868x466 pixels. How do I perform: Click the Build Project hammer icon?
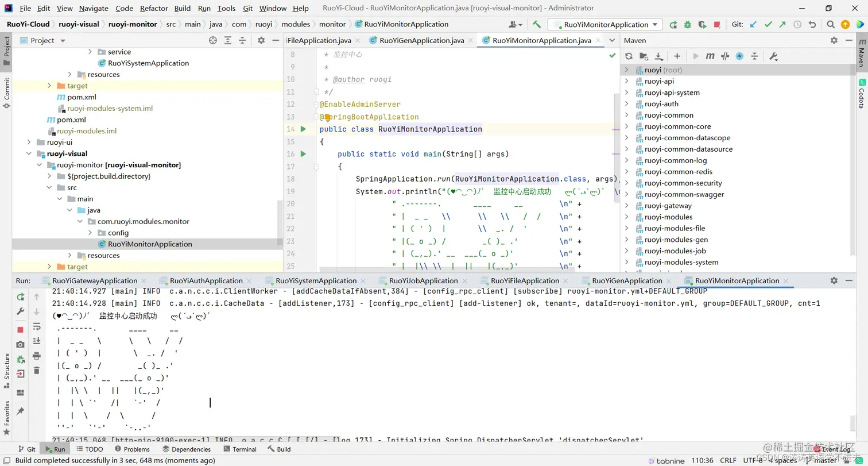click(x=537, y=25)
